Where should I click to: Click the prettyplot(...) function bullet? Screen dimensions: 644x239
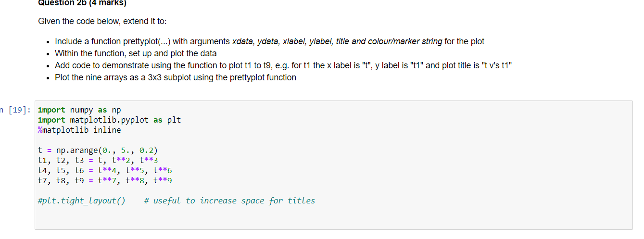(x=269, y=41)
